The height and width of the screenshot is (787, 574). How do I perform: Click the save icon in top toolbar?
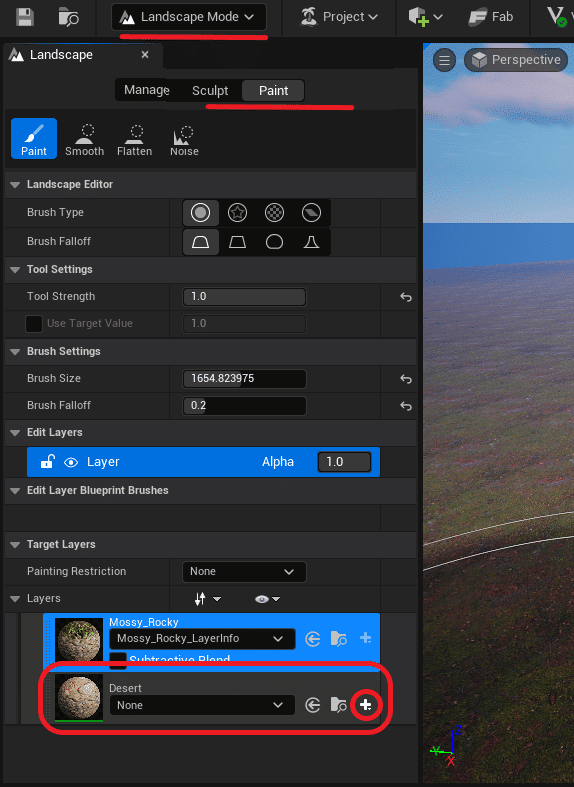(25, 17)
